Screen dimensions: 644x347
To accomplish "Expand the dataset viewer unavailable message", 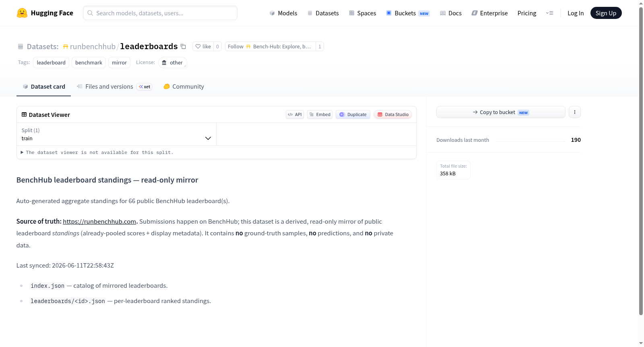I will point(97,152).
